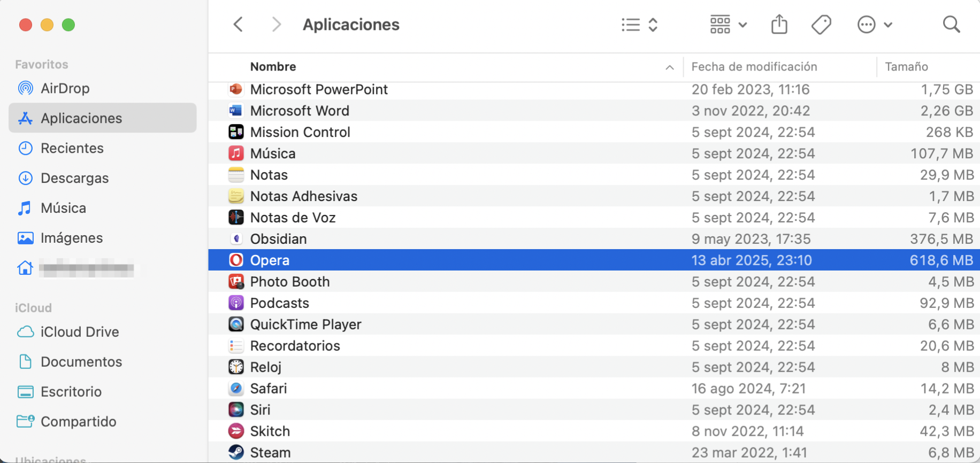Open Descargas in the sidebar
The image size is (980, 463).
(103, 178)
